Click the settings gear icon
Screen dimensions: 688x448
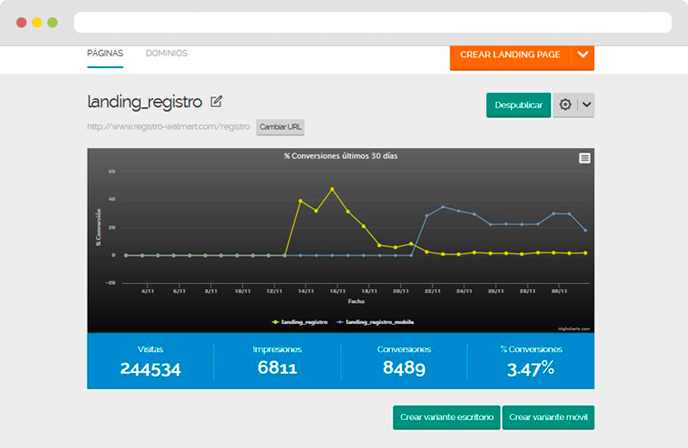click(565, 104)
